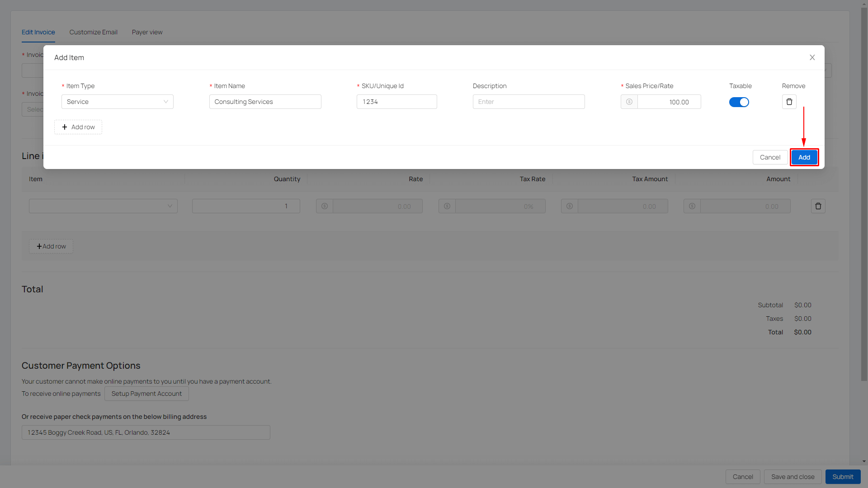
Task: Toggle the Taxable switch off
Action: tap(739, 102)
